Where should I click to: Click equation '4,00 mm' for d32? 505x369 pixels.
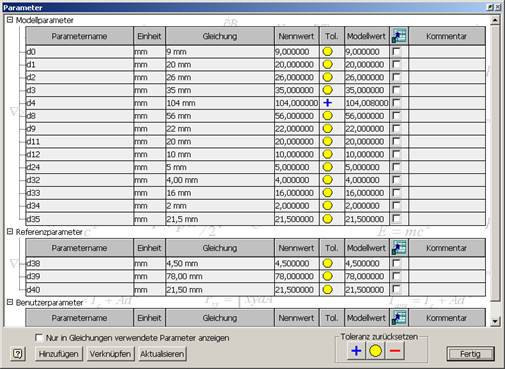220,180
